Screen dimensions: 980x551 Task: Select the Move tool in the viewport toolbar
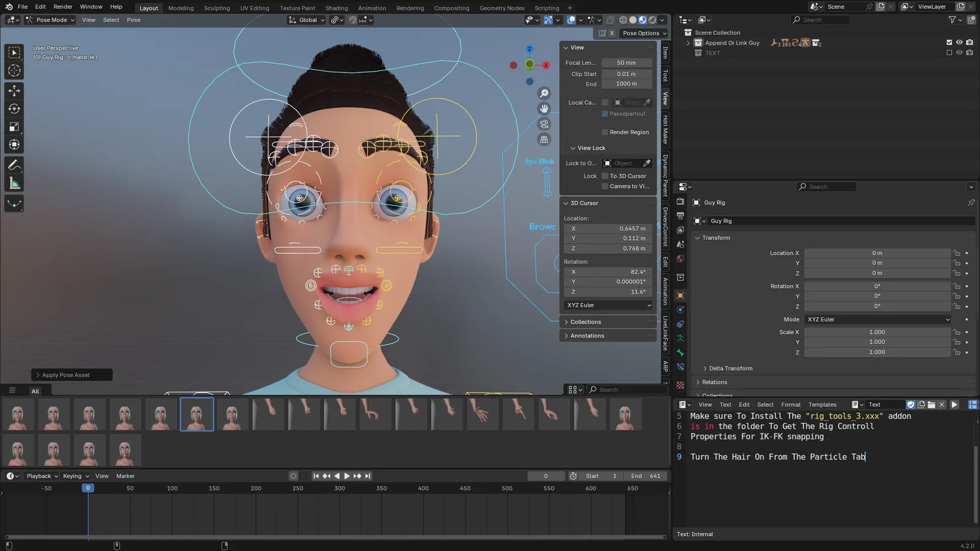coord(14,91)
